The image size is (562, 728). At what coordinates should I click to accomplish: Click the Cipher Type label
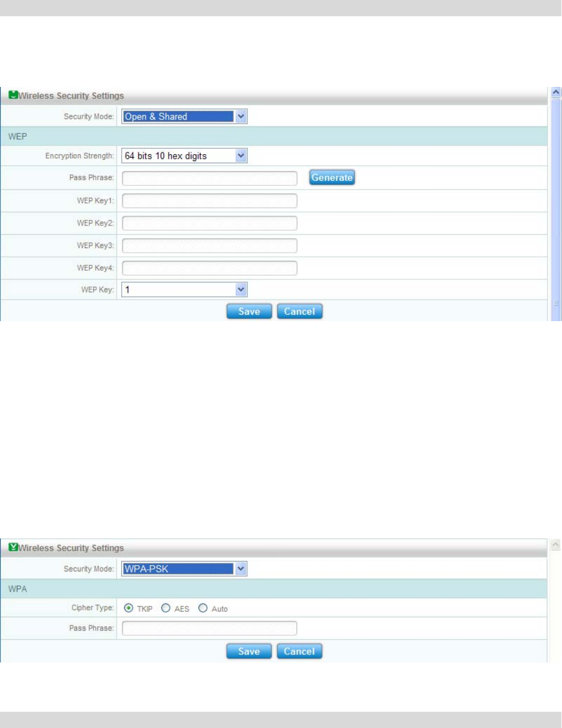[93, 608]
